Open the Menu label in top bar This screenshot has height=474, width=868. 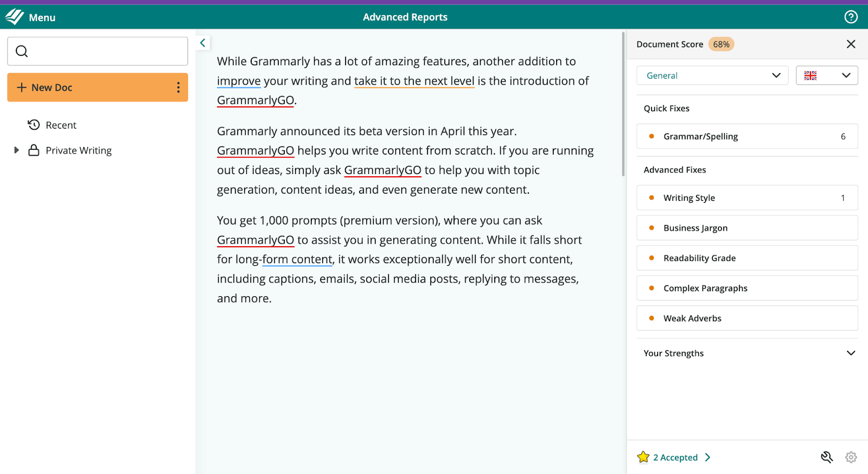[x=42, y=17]
